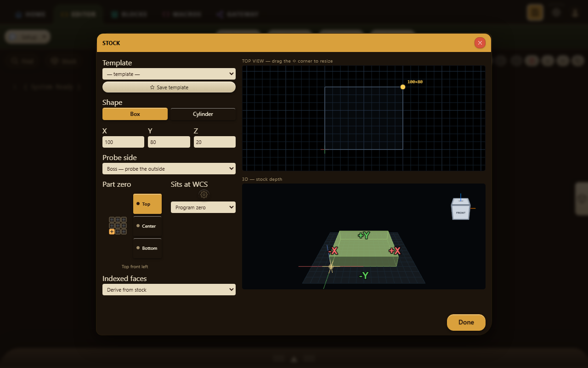Click the FRONT face of the view cube
The image size is (588, 368).
coord(461,213)
